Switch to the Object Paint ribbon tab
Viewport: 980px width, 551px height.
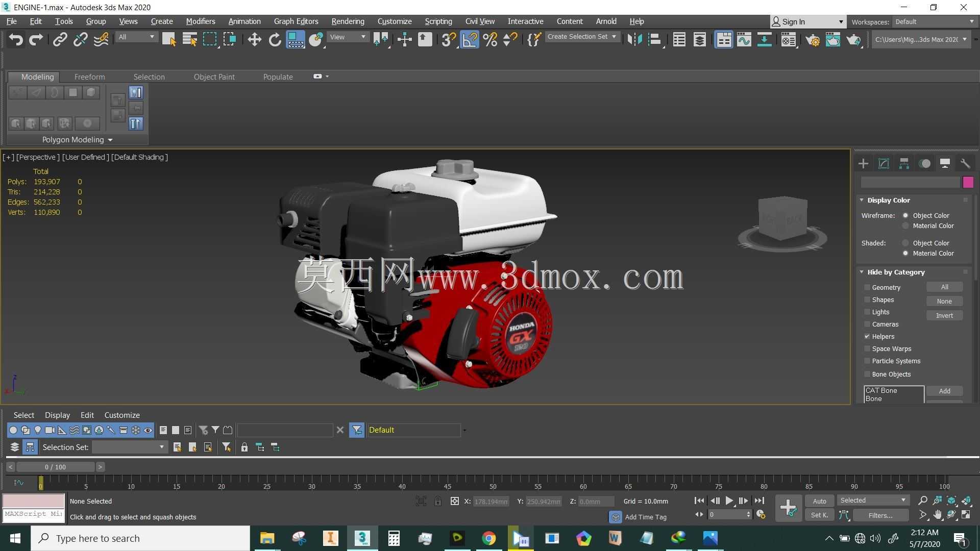pos(214,77)
